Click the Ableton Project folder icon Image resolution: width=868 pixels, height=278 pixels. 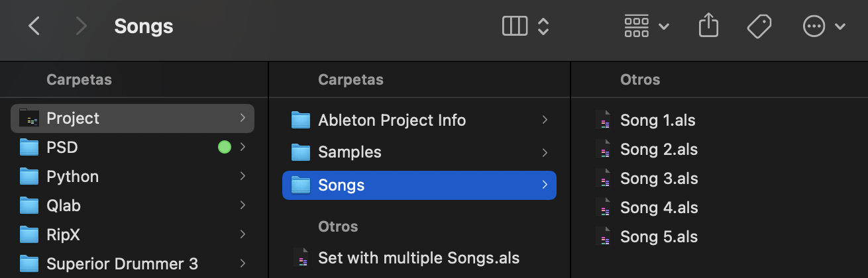pyautogui.click(x=29, y=118)
